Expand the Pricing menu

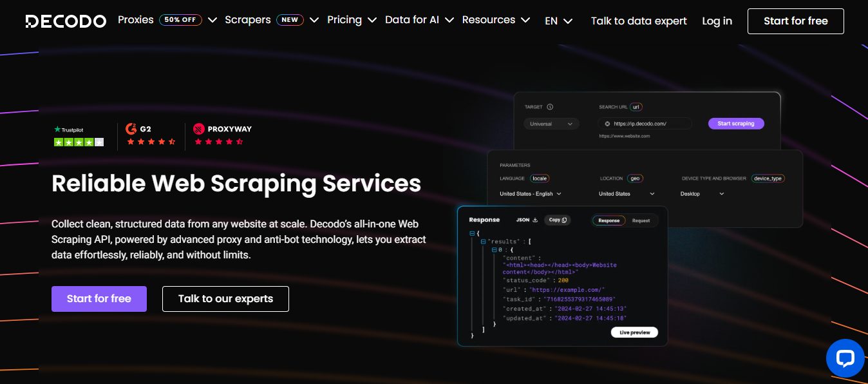click(x=345, y=20)
